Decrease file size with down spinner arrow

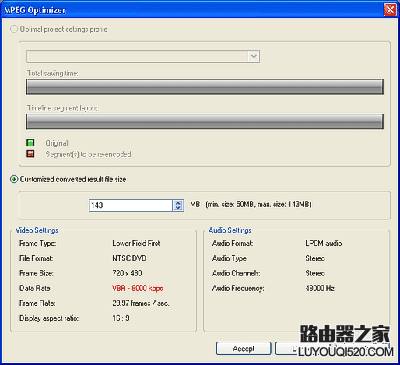click(178, 208)
